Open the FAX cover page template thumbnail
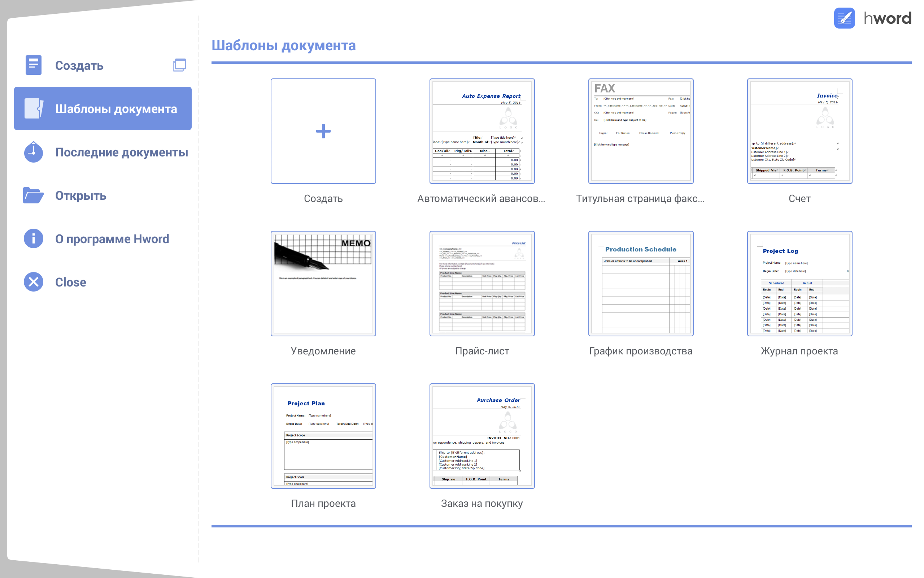The width and height of the screenshot is (924, 578). click(641, 131)
